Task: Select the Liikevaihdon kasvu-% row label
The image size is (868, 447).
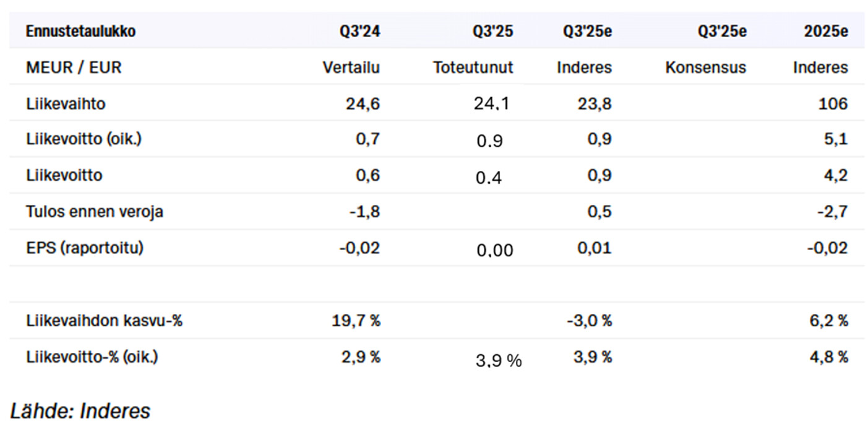Action: (x=104, y=321)
